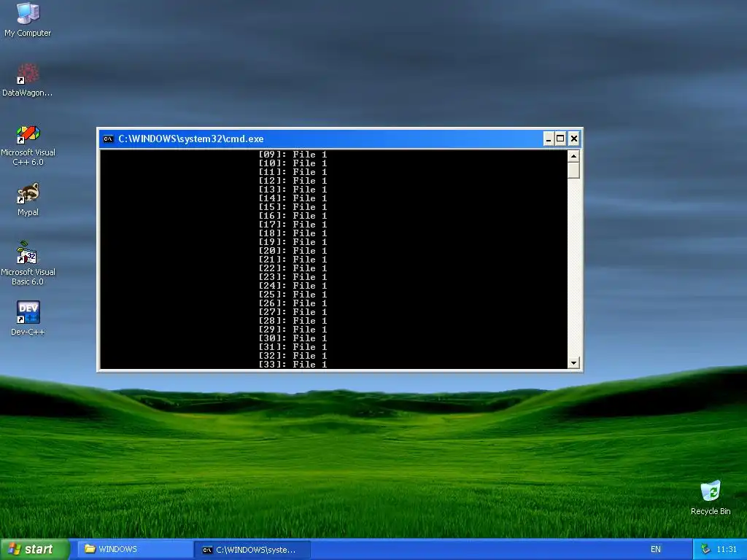
Task: Click the line "[22]: File 1"
Action: point(293,268)
